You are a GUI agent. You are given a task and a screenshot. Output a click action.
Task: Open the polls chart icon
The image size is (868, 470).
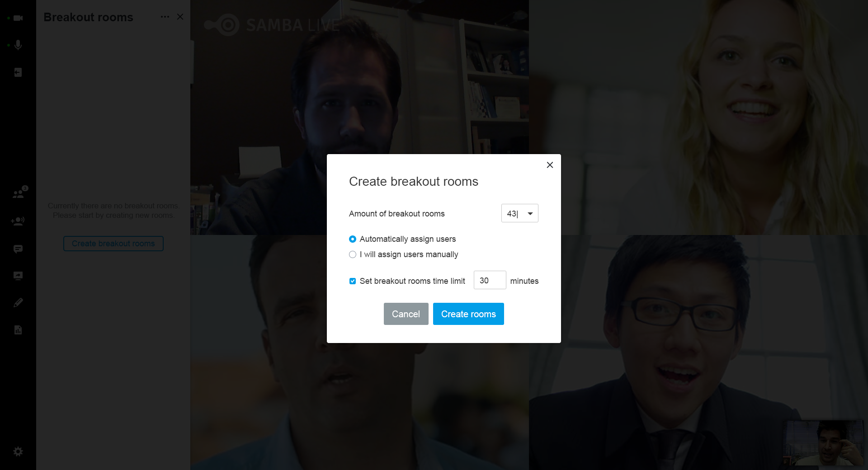click(18, 330)
